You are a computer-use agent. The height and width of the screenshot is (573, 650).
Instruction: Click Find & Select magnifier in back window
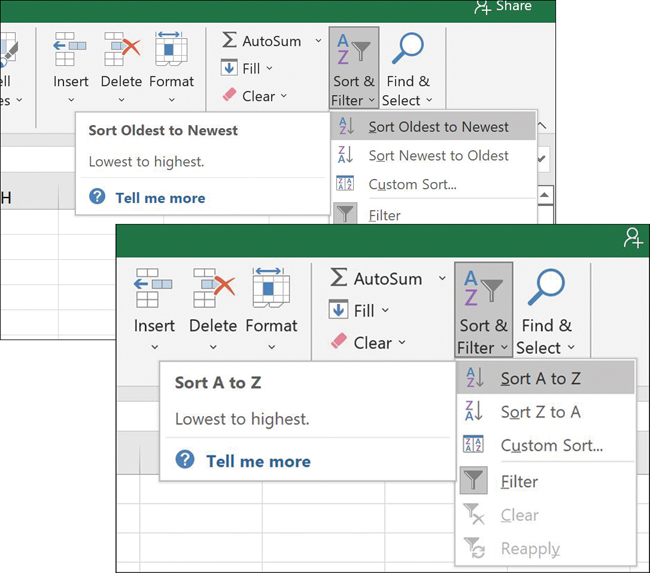point(407,49)
